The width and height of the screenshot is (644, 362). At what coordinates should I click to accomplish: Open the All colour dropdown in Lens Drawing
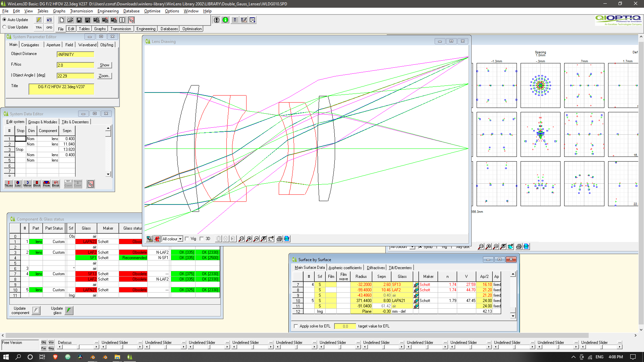point(180,239)
